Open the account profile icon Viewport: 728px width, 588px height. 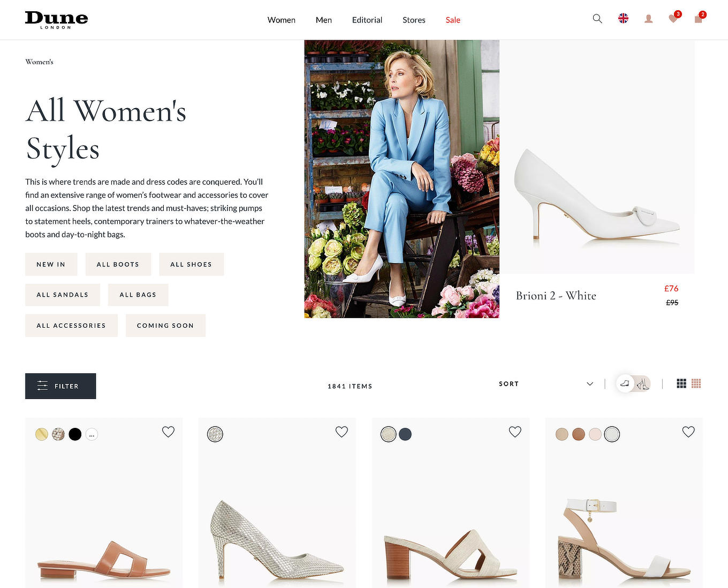648,19
